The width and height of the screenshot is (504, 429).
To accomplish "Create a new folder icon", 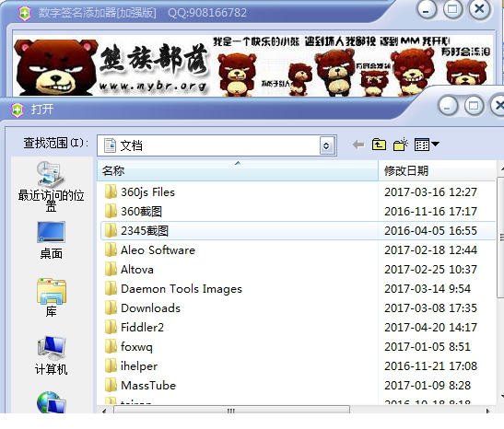I will [x=401, y=145].
